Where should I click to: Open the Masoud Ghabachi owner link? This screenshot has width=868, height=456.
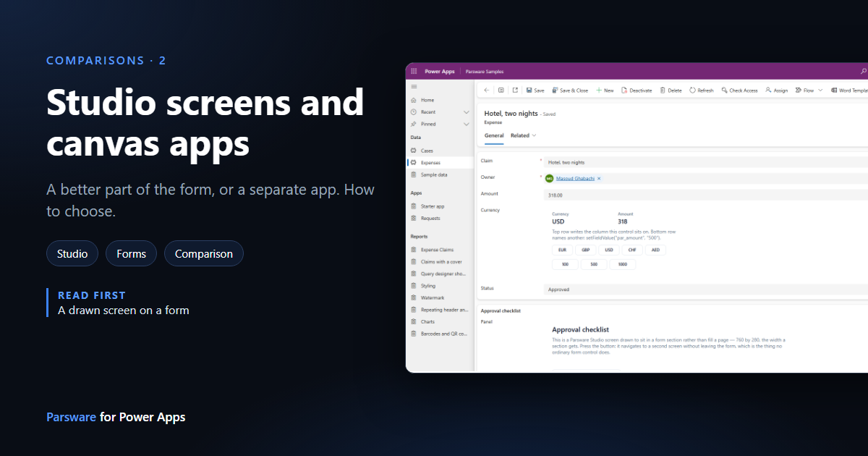point(574,178)
